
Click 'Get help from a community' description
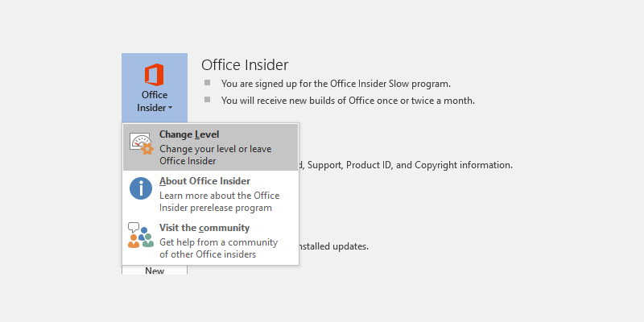(x=218, y=242)
